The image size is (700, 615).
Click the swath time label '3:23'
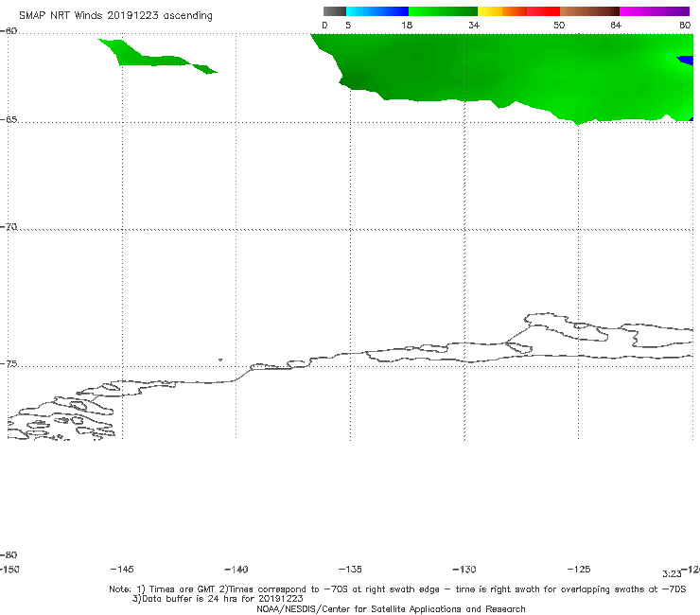[672, 574]
